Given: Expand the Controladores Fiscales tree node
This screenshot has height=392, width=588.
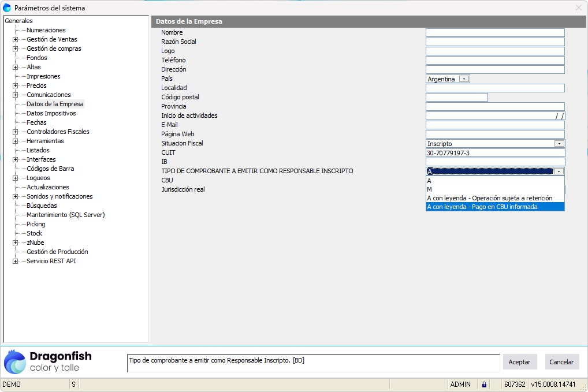Looking at the screenshot, I should [x=16, y=132].
